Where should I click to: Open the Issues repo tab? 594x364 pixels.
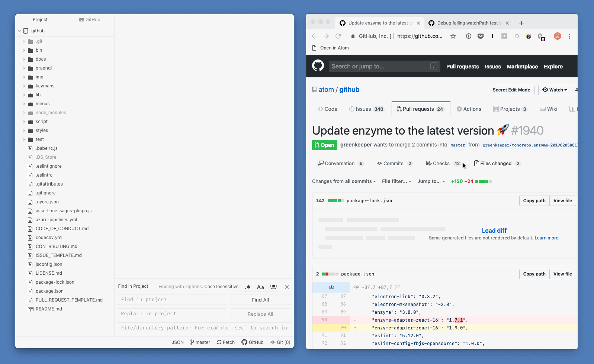[x=366, y=109]
